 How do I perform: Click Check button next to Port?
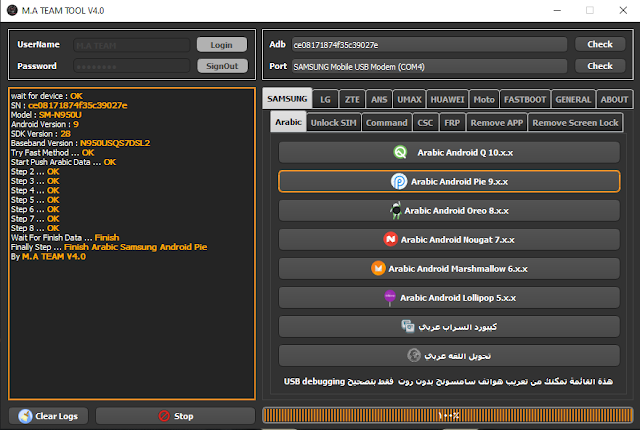(600, 66)
